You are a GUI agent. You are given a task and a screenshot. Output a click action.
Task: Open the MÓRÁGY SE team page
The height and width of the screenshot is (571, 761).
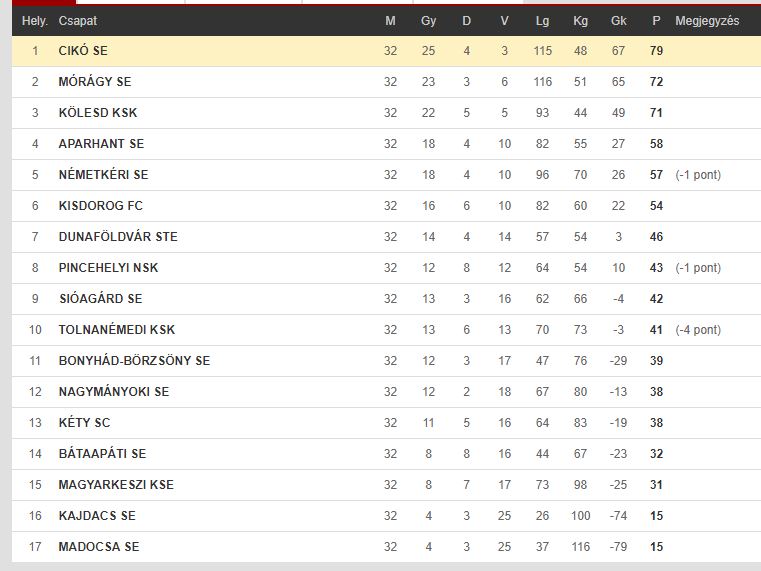tap(95, 82)
